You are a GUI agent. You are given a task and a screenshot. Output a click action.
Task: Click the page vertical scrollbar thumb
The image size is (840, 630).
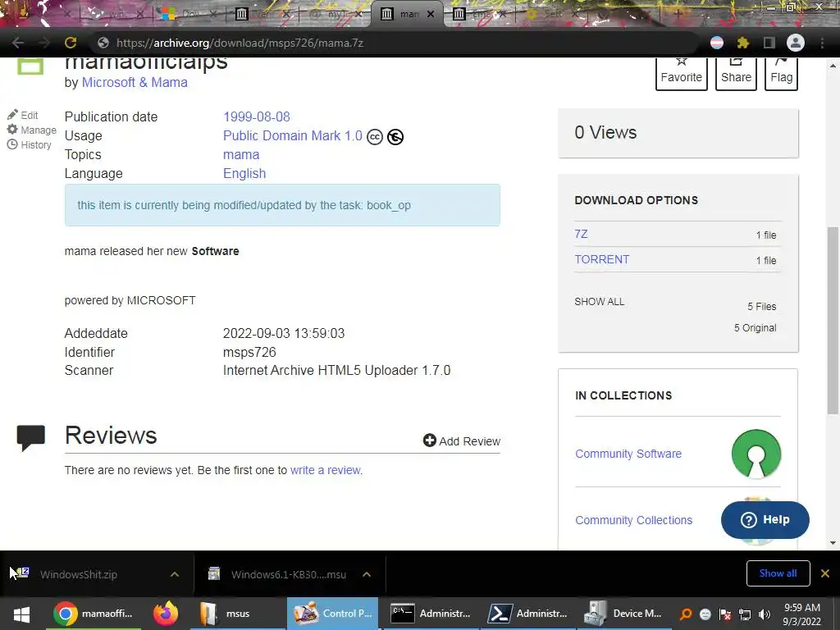[833, 321]
